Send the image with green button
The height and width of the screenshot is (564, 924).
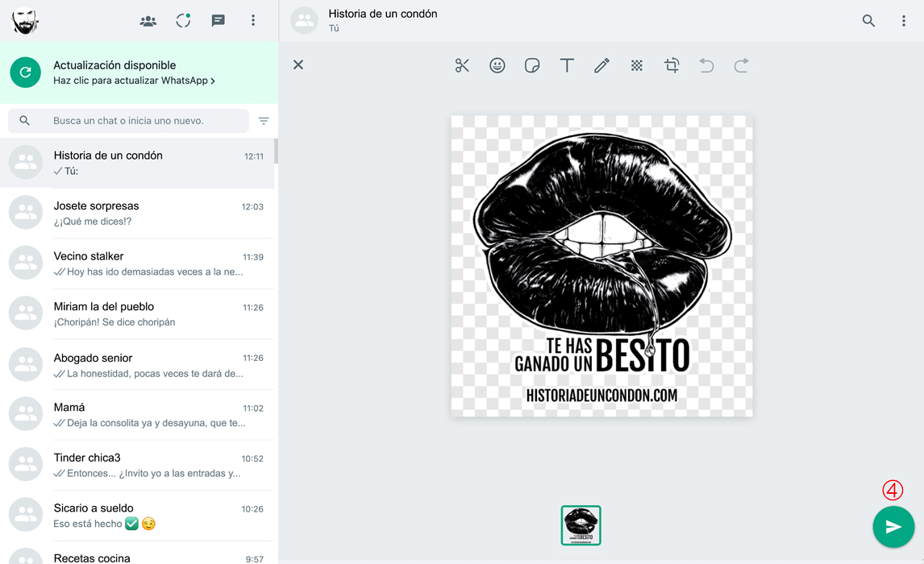point(893,526)
